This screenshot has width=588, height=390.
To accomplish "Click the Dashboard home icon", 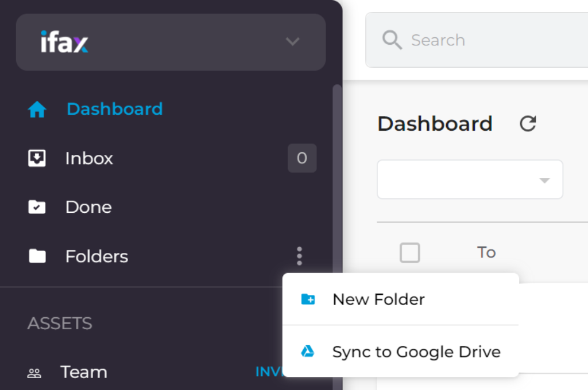I will point(37,110).
